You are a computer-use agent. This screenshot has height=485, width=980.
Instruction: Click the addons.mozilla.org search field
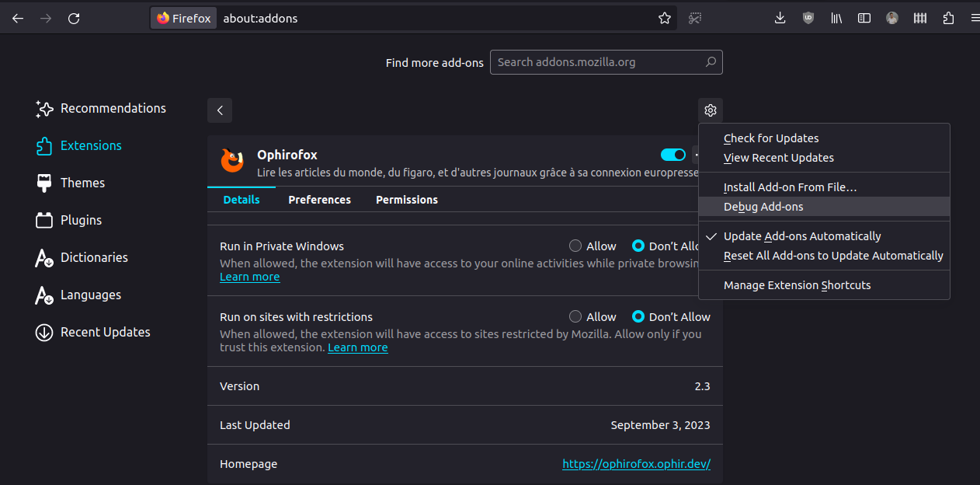[x=598, y=62]
